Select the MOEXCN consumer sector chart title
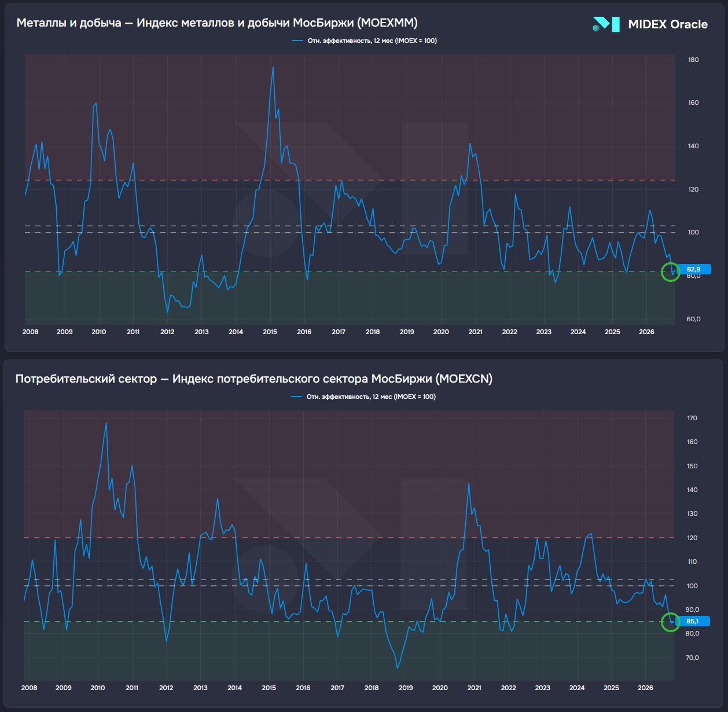This screenshot has height=712, width=728. [x=254, y=379]
